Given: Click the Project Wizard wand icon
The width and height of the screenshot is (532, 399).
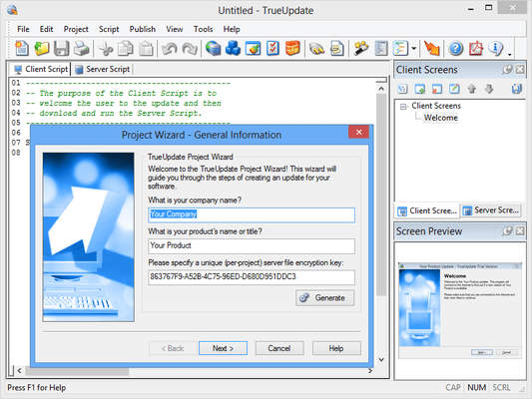Looking at the screenshot, I should tap(361, 48).
